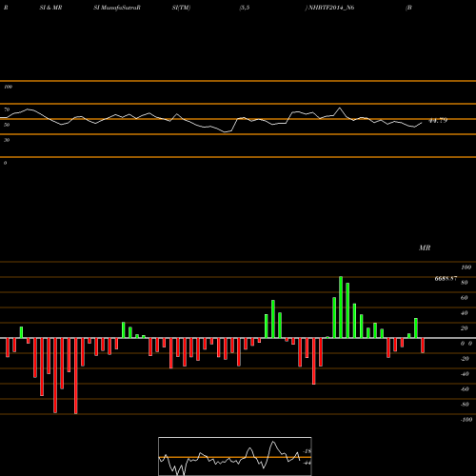Click the RSI 70 level axis label
The image size is (476, 476).
(x=7, y=109)
